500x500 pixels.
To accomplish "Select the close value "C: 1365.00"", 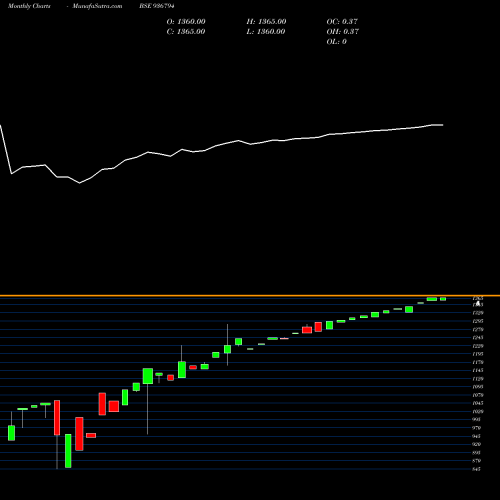I will pyautogui.click(x=186, y=32).
